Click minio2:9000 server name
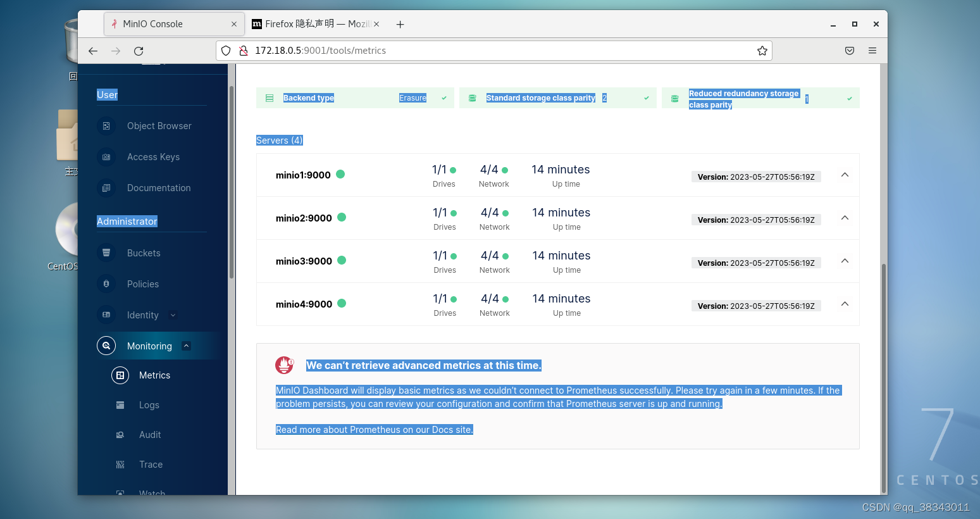The height and width of the screenshot is (519, 980). (x=304, y=218)
